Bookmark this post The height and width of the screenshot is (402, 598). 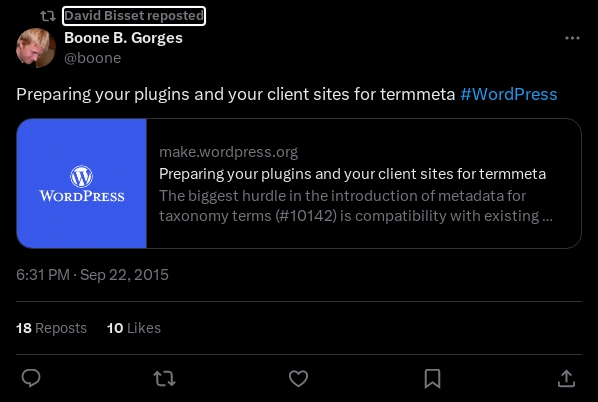coord(432,379)
